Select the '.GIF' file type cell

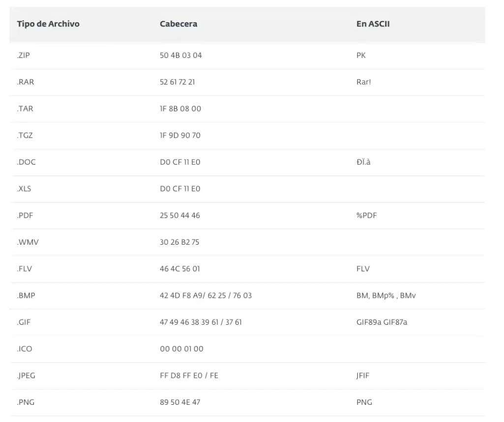pos(24,322)
